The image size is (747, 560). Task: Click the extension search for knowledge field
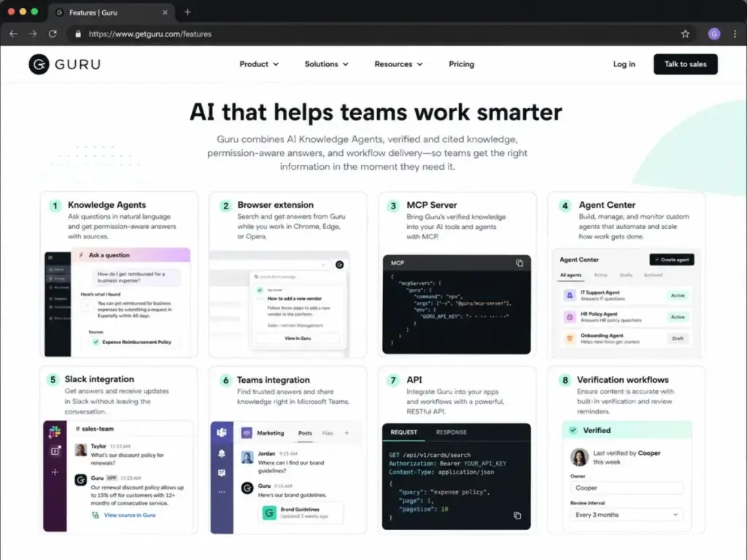tap(297, 276)
